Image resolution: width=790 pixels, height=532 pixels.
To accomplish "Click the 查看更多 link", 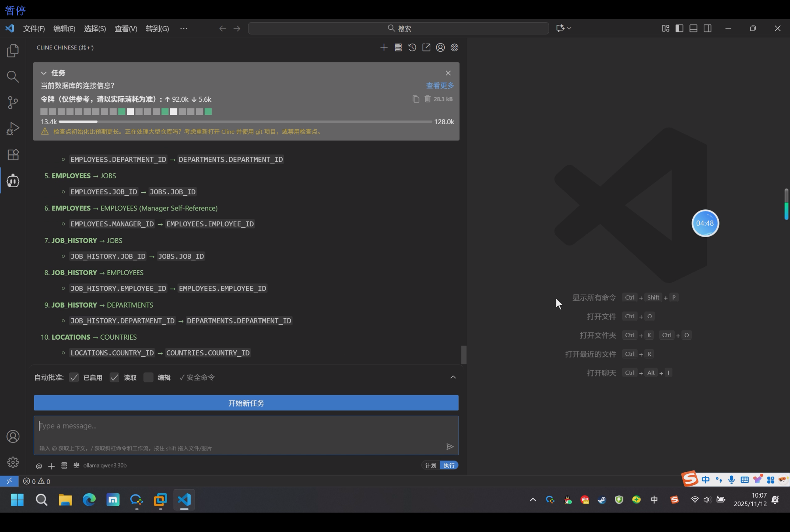I will coord(440,85).
